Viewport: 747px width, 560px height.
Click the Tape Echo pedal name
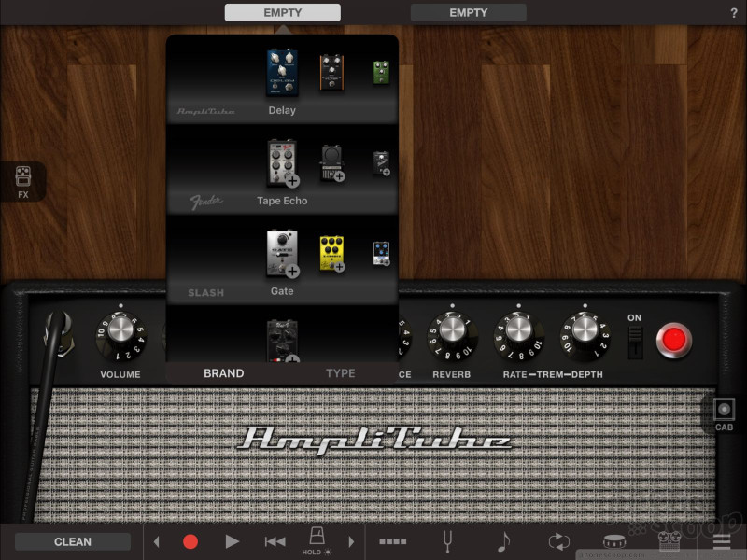click(x=282, y=201)
